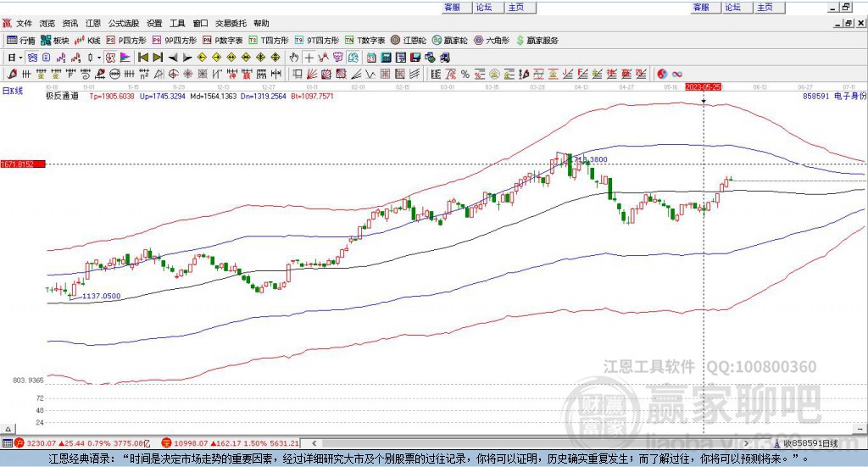
Task: Select the n² square-number tool
Action: tap(144, 74)
